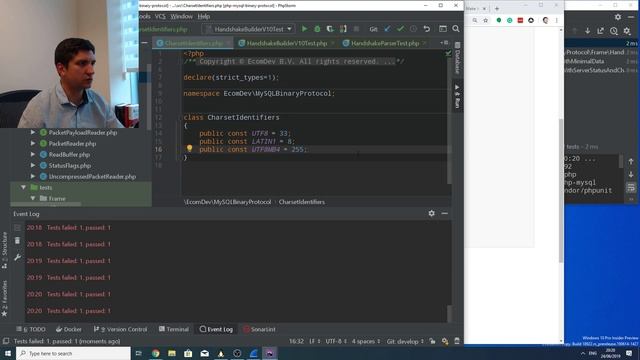This screenshot has height=360, width=640.
Task: Revert changes with the rollback arrow
Action: [x=427, y=29]
